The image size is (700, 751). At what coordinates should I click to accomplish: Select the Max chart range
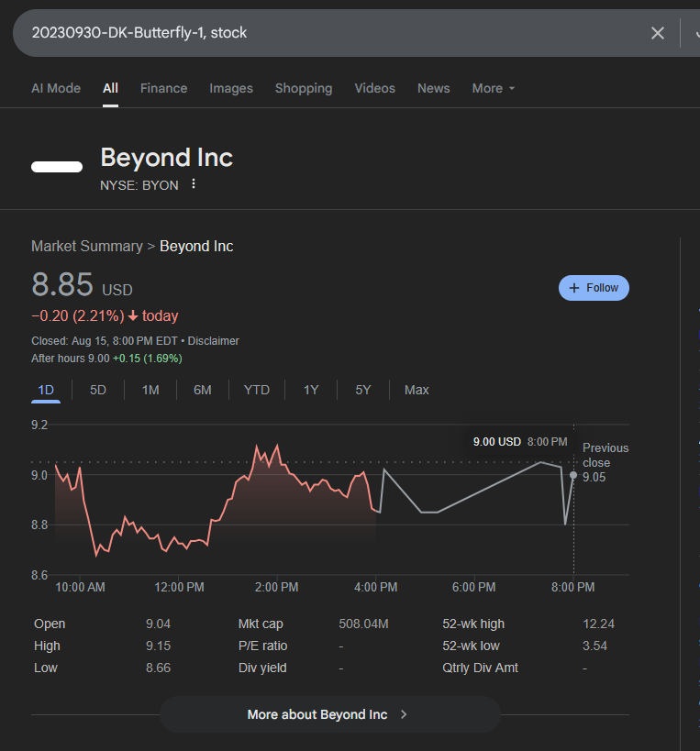[417, 390]
